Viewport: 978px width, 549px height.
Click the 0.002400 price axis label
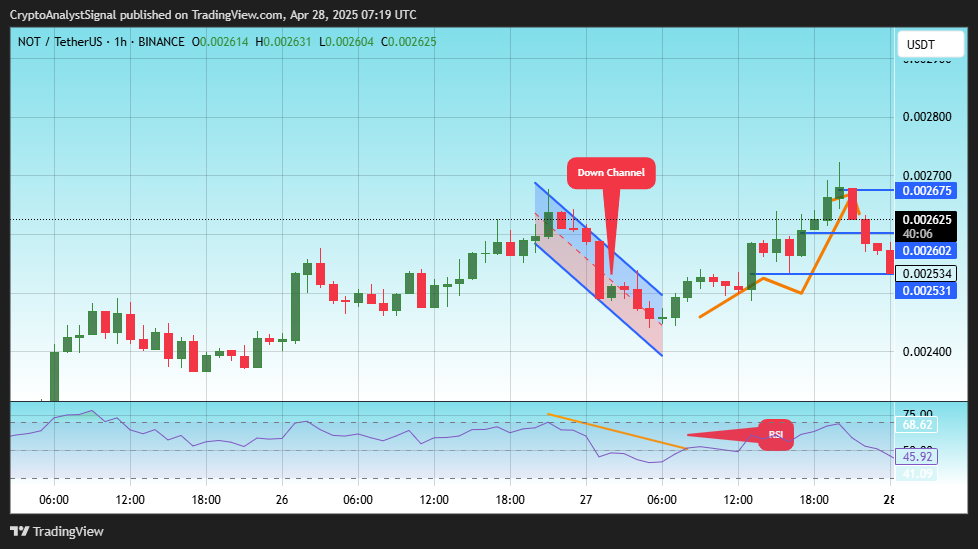tap(927, 352)
